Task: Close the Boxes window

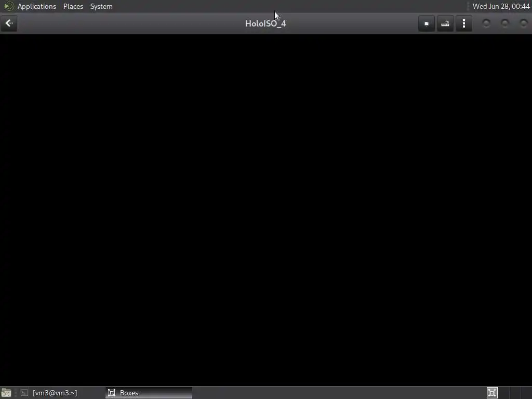Action: click(x=524, y=23)
